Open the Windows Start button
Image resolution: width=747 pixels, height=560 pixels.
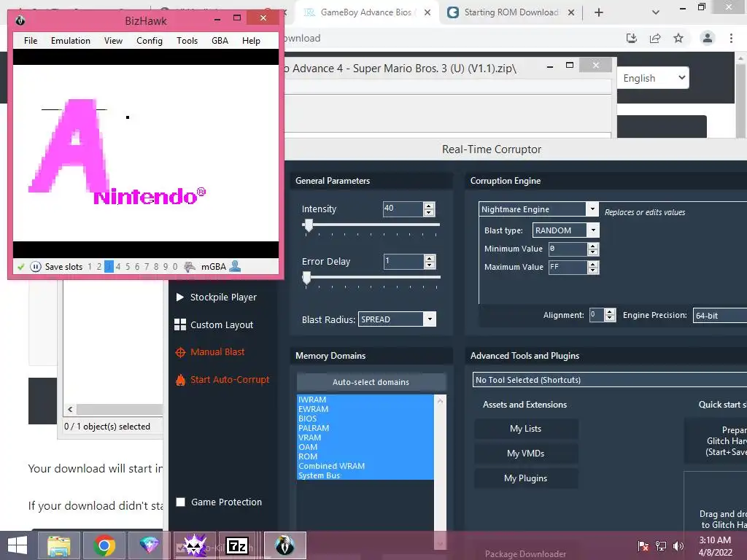18,545
